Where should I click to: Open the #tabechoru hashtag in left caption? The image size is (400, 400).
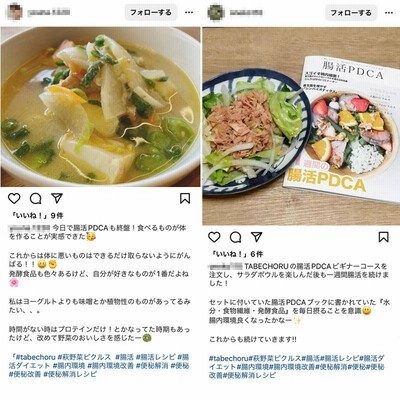(34, 357)
